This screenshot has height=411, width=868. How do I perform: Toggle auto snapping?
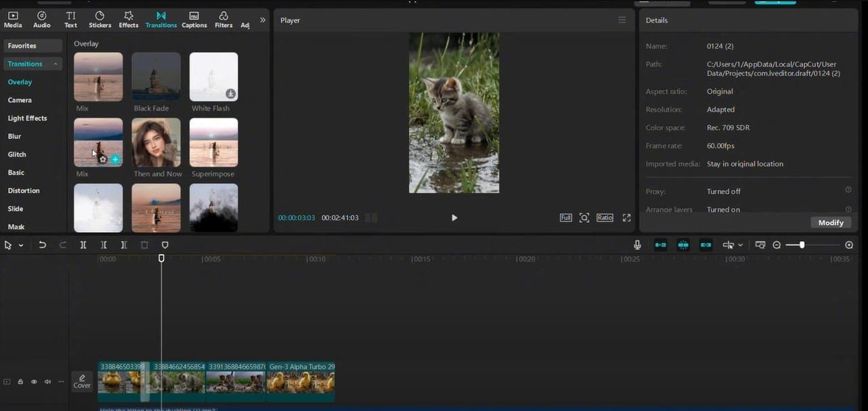point(683,245)
